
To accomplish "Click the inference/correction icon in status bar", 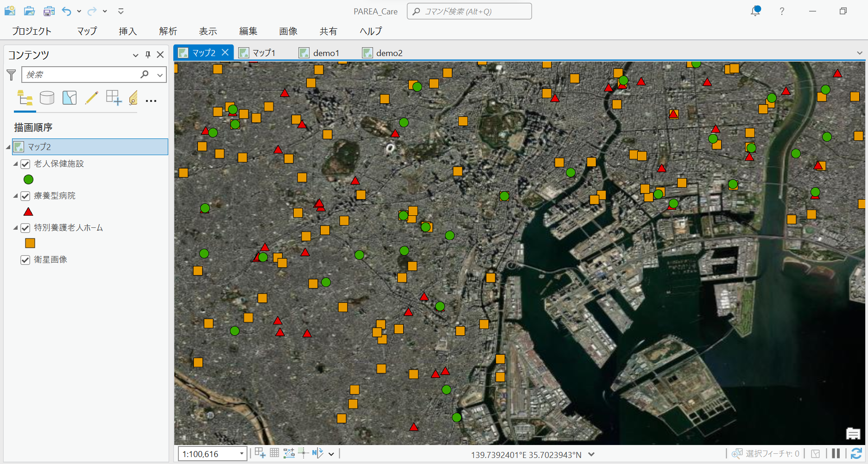I will coord(303,453).
